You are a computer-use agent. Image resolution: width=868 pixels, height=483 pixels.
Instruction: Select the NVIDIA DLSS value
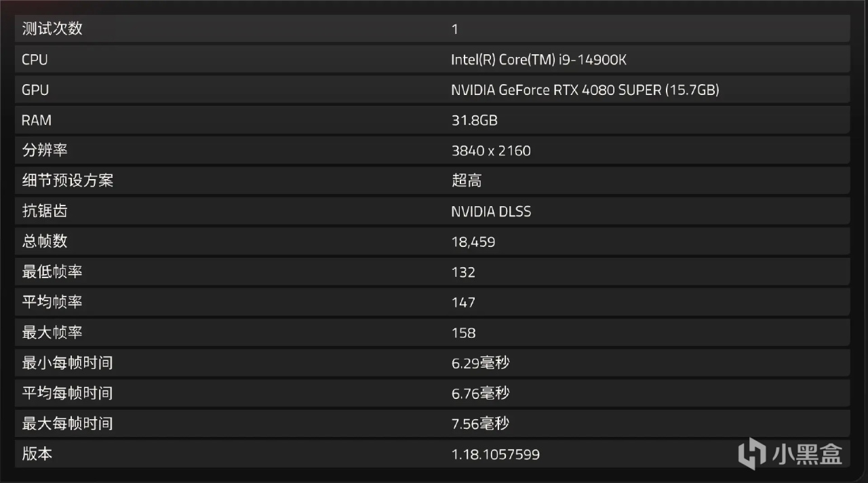pyautogui.click(x=491, y=212)
